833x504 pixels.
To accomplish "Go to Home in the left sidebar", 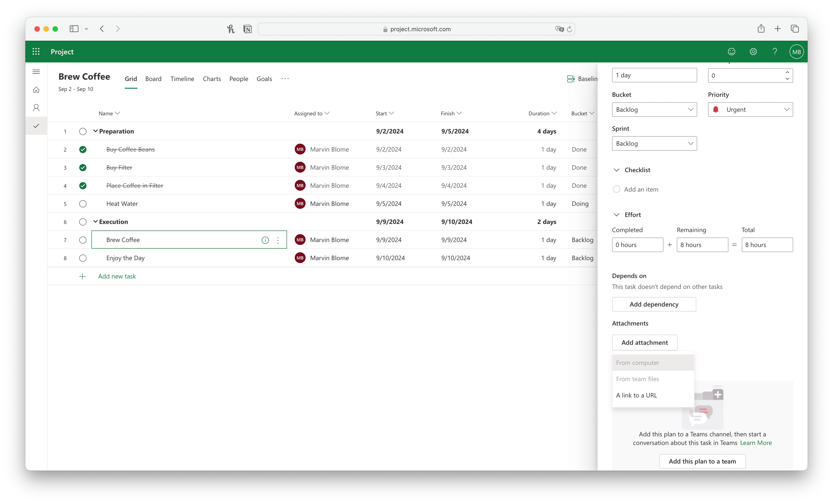I will [36, 90].
